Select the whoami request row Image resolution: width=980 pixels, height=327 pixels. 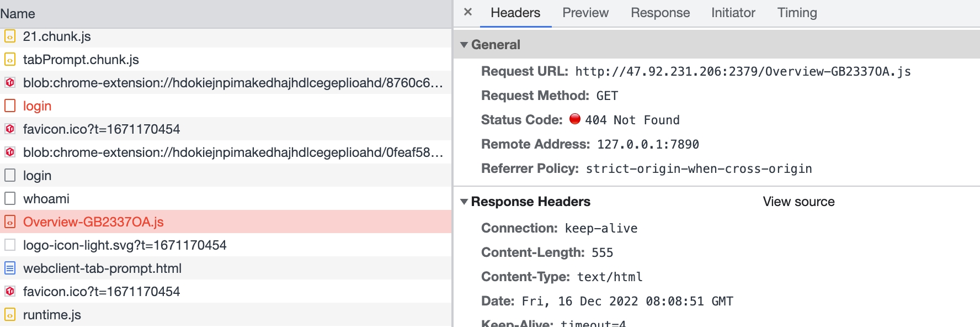(x=226, y=199)
